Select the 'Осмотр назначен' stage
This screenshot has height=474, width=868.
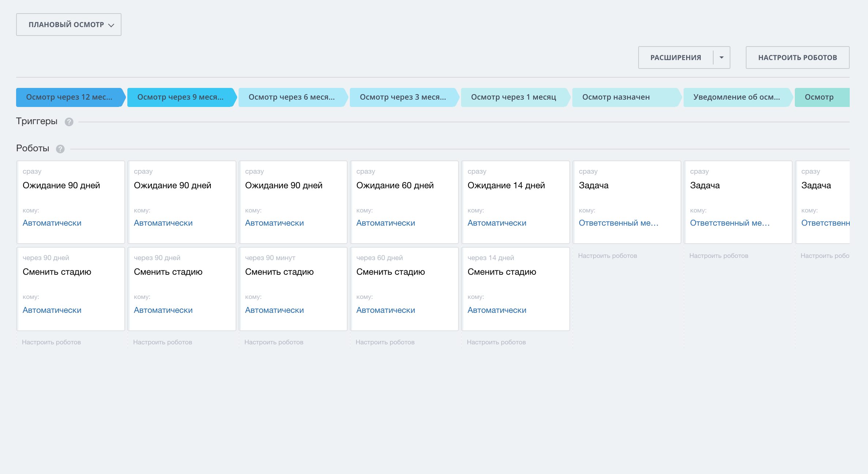tap(616, 97)
